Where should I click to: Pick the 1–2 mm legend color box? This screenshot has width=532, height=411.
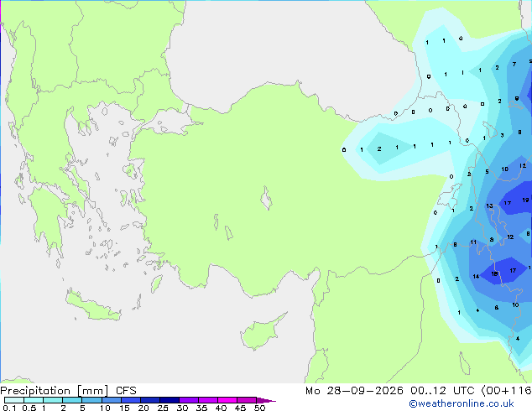point(53,400)
